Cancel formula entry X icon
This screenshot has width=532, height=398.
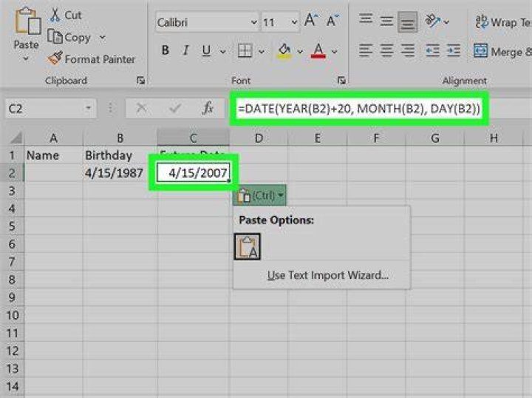coord(141,108)
